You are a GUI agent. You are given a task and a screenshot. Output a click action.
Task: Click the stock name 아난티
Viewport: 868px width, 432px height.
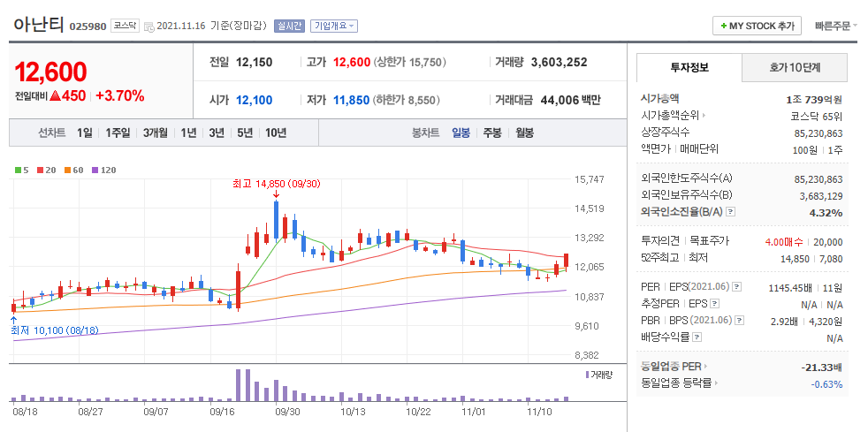[38, 25]
